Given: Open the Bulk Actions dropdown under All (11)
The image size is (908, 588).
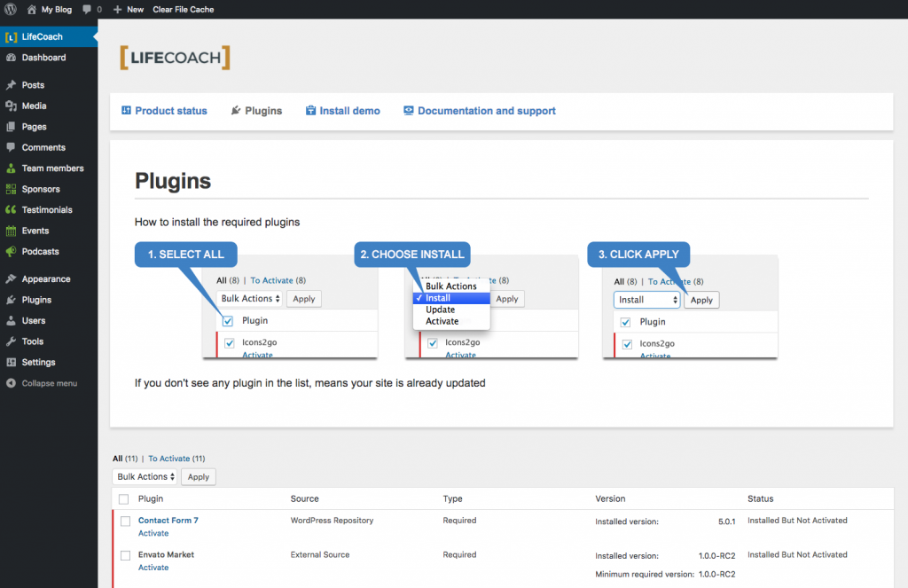Looking at the screenshot, I should coord(145,477).
